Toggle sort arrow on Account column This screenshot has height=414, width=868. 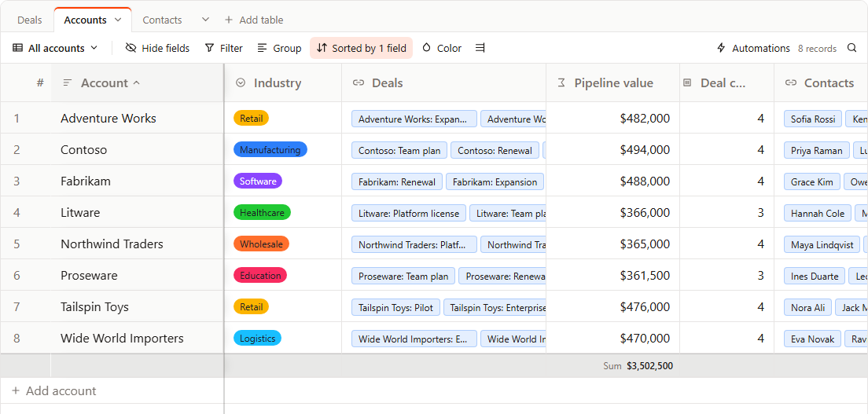click(x=137, y=83)
